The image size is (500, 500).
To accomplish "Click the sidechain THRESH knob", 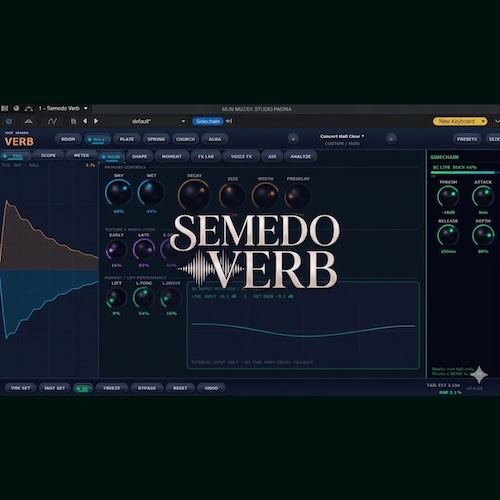I will [x=448, y=197].
